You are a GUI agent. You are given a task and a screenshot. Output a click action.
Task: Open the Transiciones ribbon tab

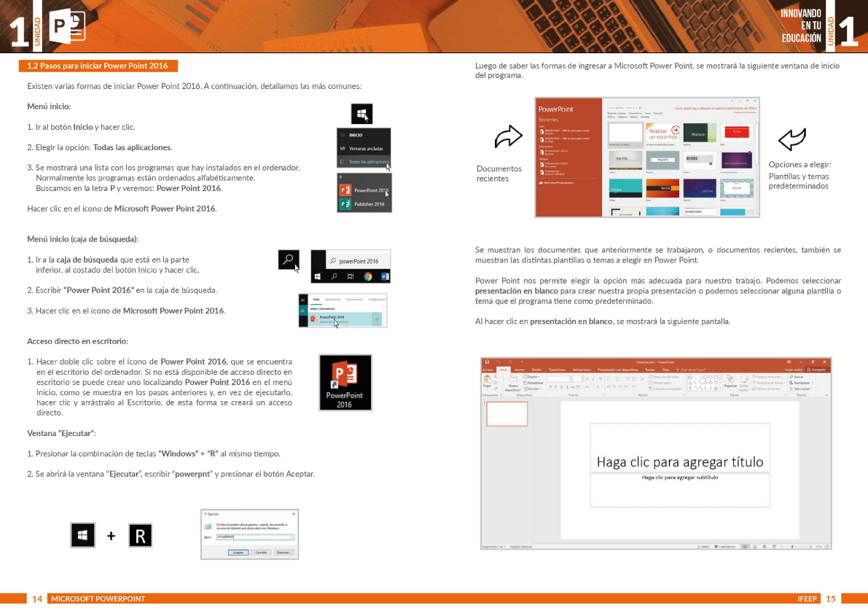point(557,370)
